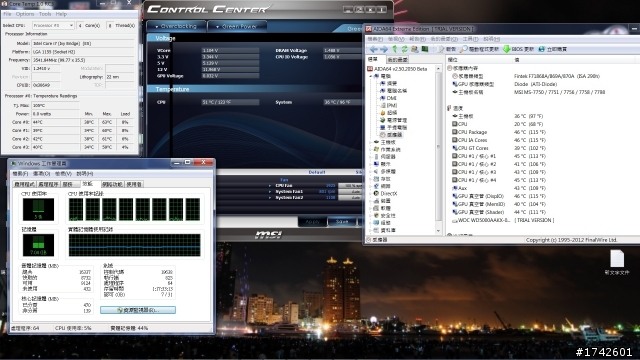The image size is (640, 360).
Task: Expand the DirectX tree branch
Action: click(371, 193)
